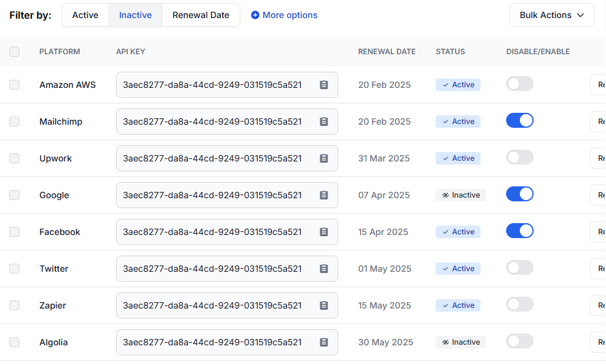Select the Renewal Date filter
Viewport: 606px width, 364px height.
tap(201, 15)
